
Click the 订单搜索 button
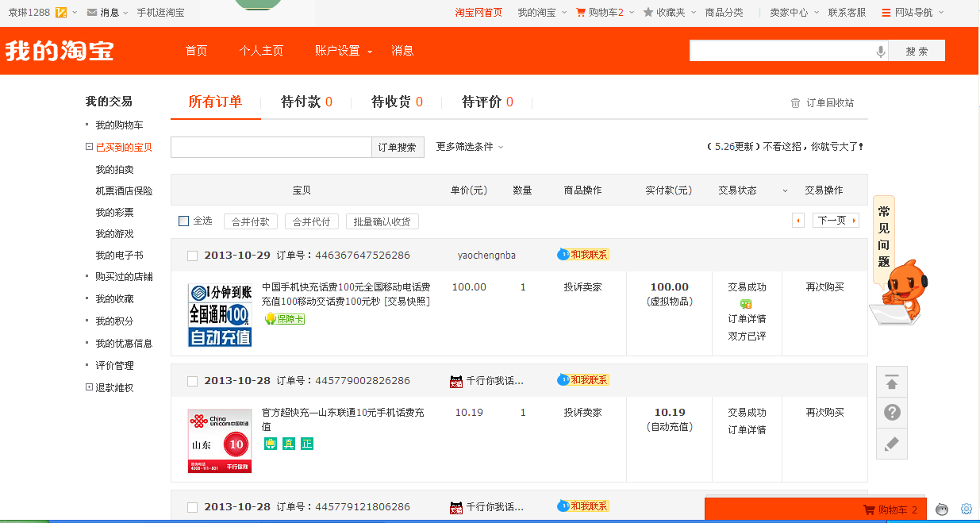[x=398, y=148]
